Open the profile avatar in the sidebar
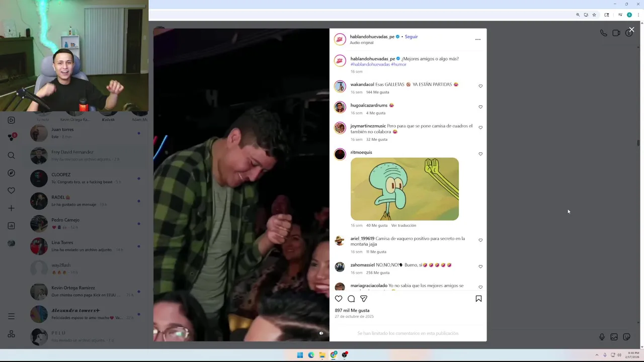The image size is (644, 362). pyautogui.click(x=11, y=243)
